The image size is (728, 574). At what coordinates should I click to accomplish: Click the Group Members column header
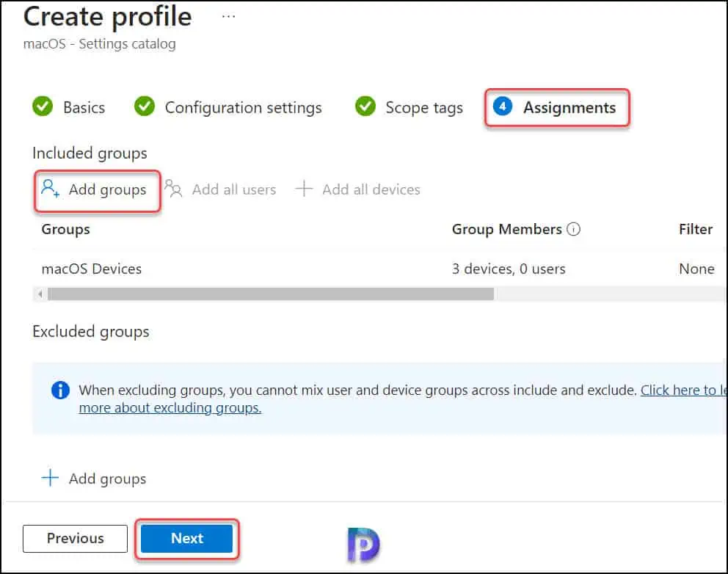coord(507,230)
